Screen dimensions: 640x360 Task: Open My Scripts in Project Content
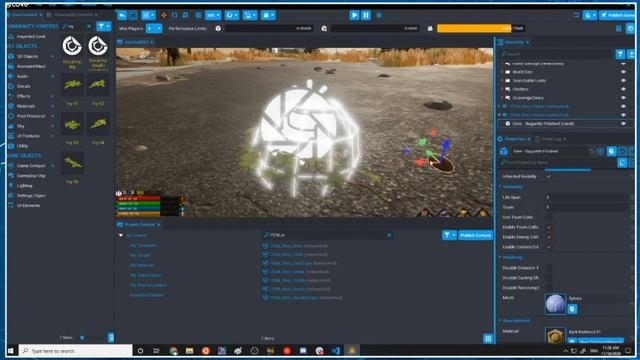[140, 256]
